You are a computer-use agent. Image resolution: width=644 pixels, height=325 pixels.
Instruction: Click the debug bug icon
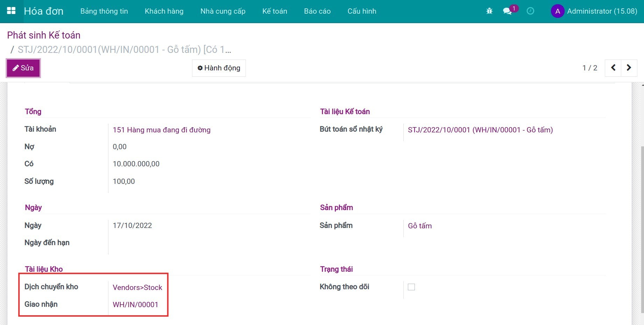coord(489,11)
